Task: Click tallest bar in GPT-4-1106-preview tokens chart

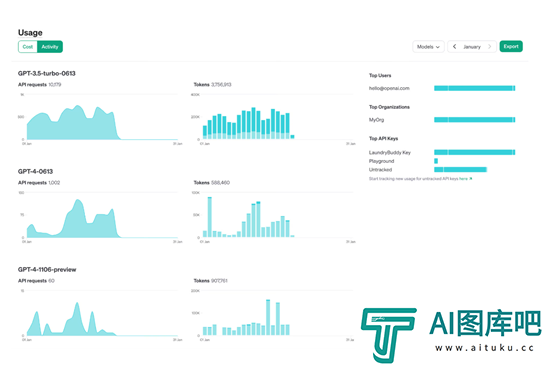Action: [x=268, y=317]
